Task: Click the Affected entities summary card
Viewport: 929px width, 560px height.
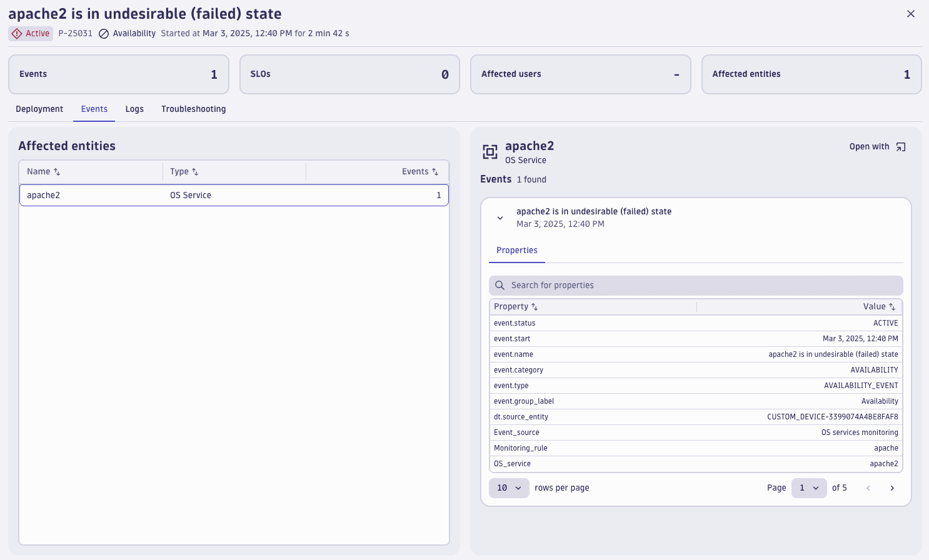Action: coord(811,74)
